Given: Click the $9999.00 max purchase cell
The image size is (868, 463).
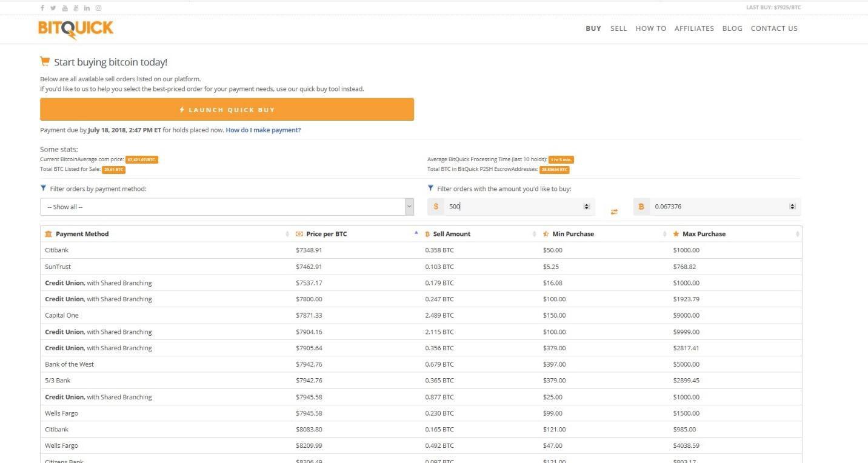Looking at the screenshot, I should 686,332.
